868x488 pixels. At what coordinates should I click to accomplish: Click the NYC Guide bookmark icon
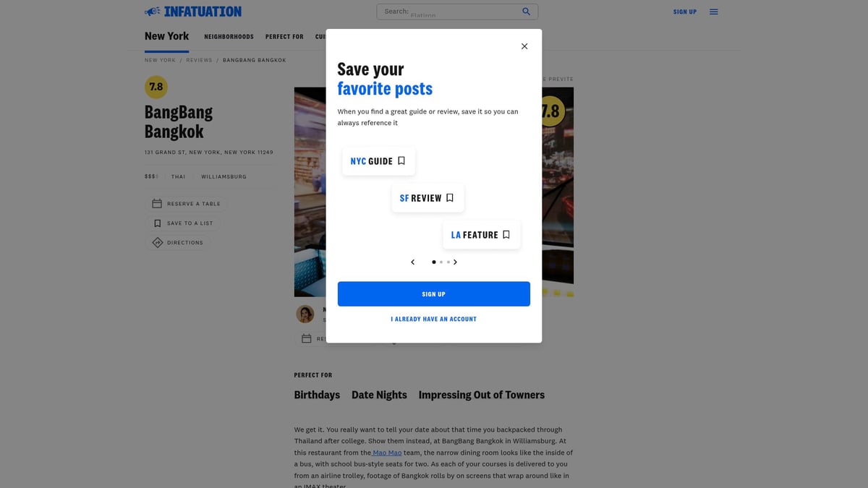[401, 160]
